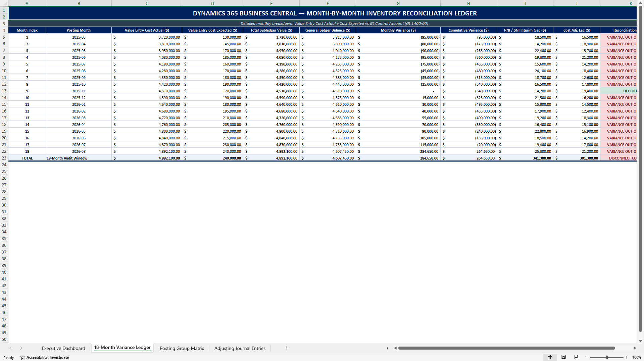Image resolution: width=644 pixels, height=361 pixels.
Task: Click the Ready status indicator
Action: point(9,358)
